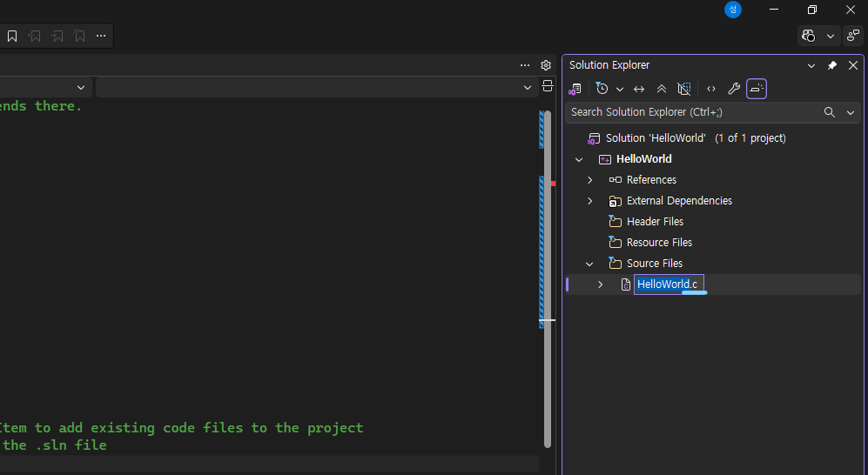Image resolution: width=868 pixels, height=475 pixels.
Task: Select the bold HelloWorld project
Action: click(643, 159)
